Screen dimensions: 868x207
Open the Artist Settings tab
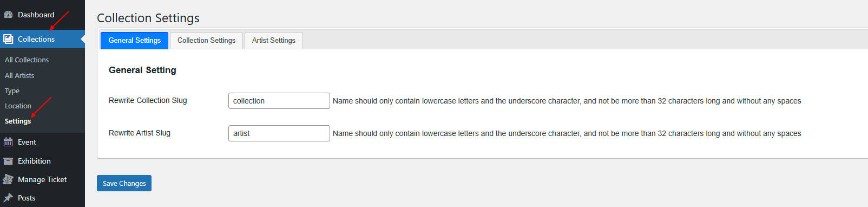[x=274, y=41]
